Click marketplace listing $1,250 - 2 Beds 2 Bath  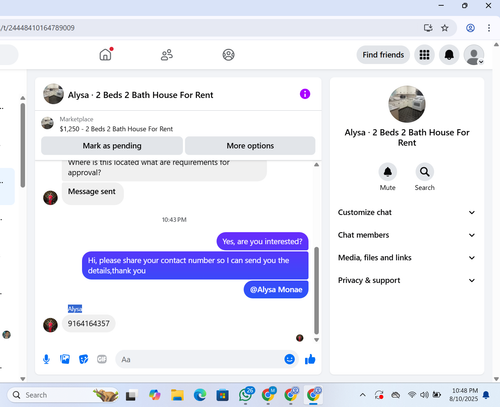pos(116,129)
